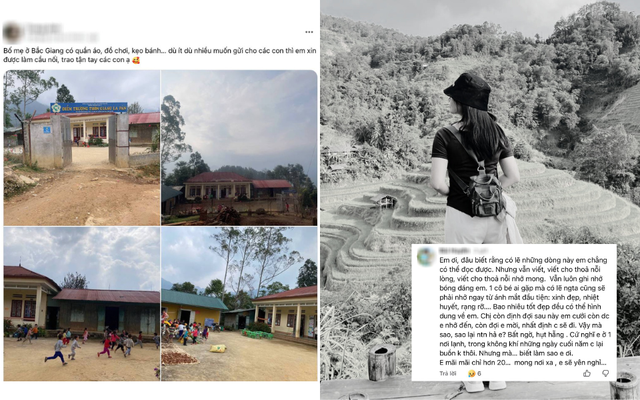
Task: Toggle the thumbs-down icon on the comment
Action: coord(605,373)
